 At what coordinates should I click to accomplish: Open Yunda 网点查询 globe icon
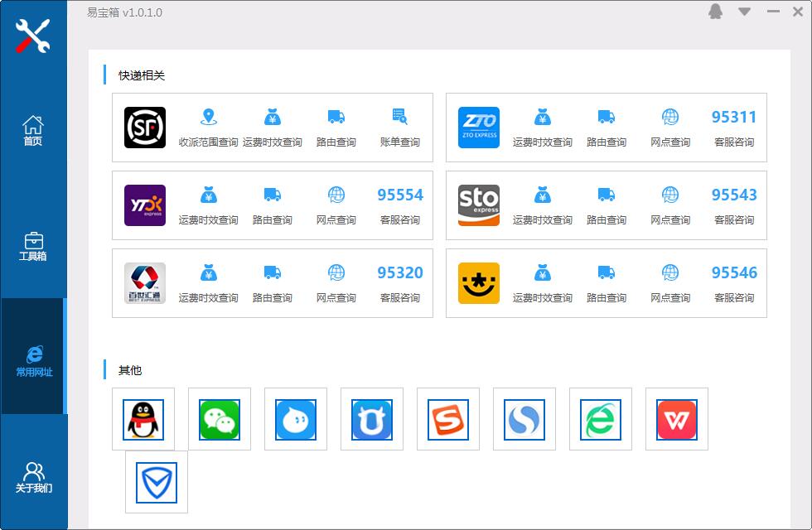pyautogui.click(x=670, y=272)
